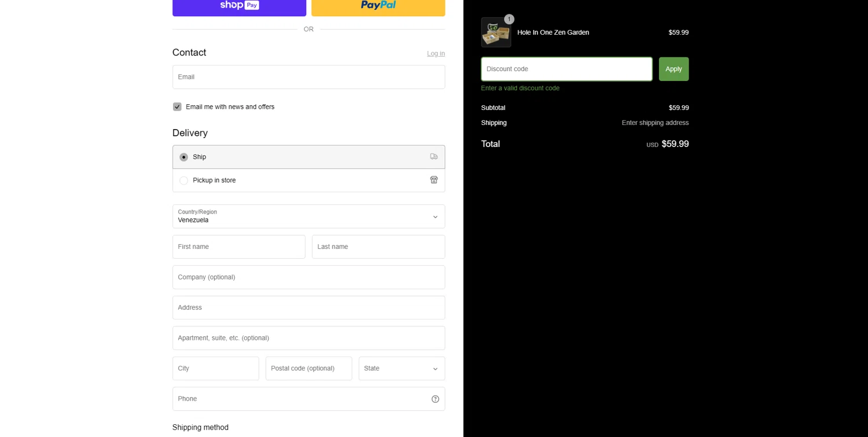Viewport: 868px width, 437px height.
Task: Focus the Last name field
Action: [x=378, y=247]
